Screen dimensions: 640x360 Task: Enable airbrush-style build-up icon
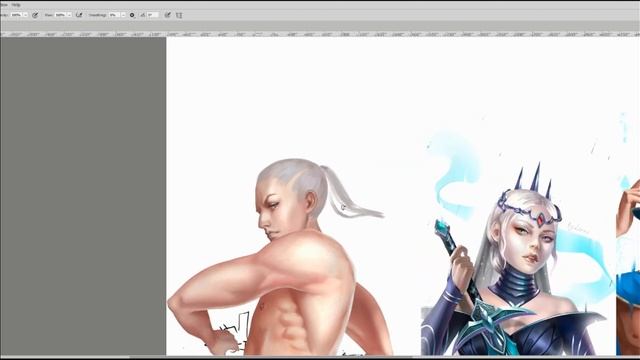tap(79, 15)
